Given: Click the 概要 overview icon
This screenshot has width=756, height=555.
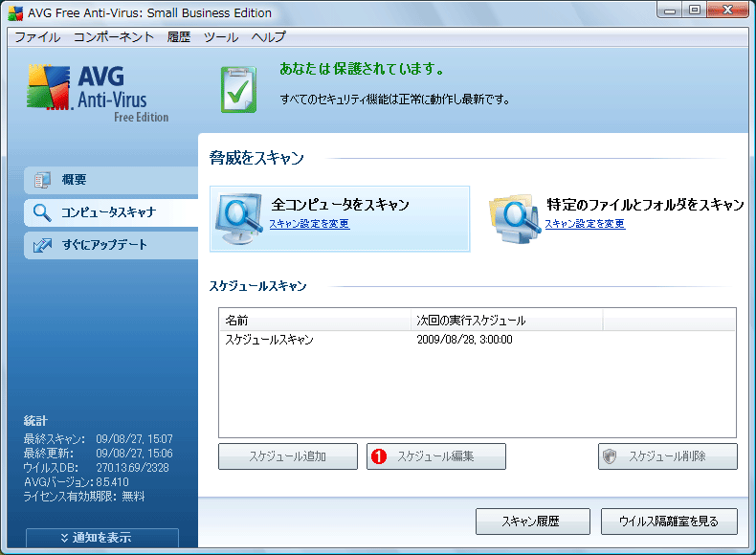Looking at the screenshot, I should pos(42,180).
